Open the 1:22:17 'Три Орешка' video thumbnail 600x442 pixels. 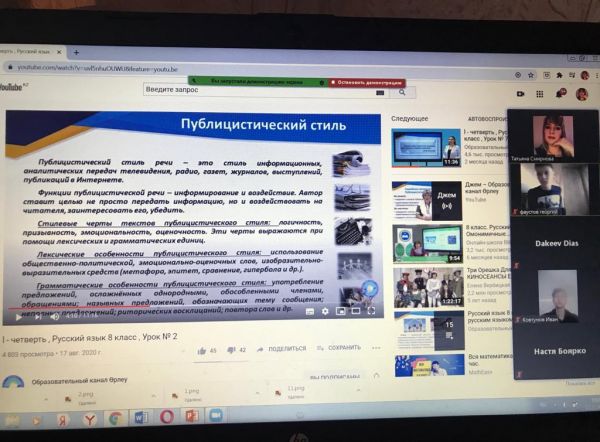pos(428,288)
